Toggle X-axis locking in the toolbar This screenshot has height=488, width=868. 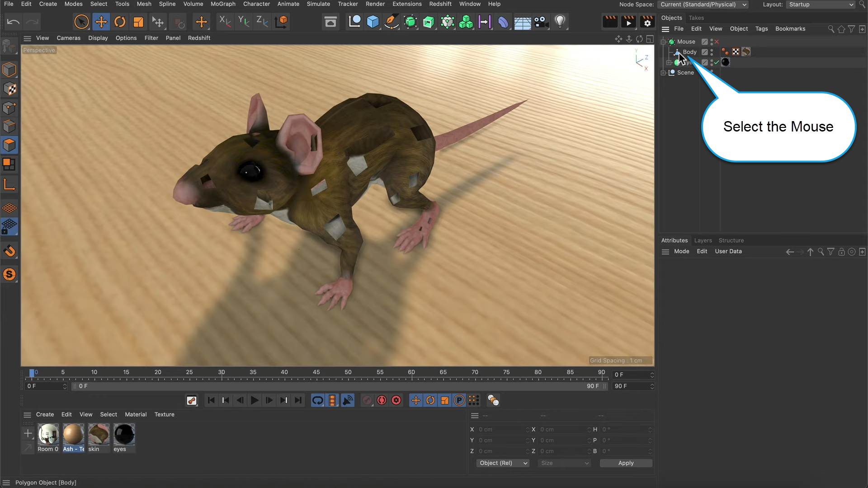(x=225, y=21)
